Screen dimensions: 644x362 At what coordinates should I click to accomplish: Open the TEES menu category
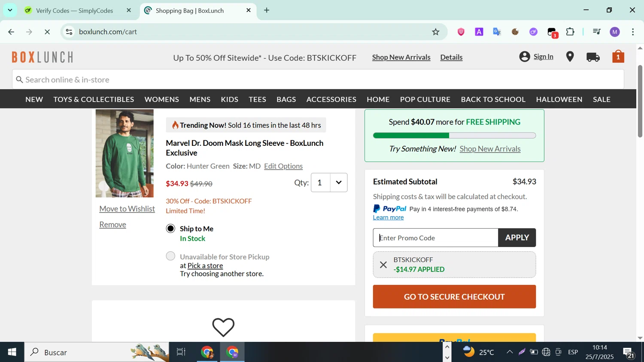(257, 100)
